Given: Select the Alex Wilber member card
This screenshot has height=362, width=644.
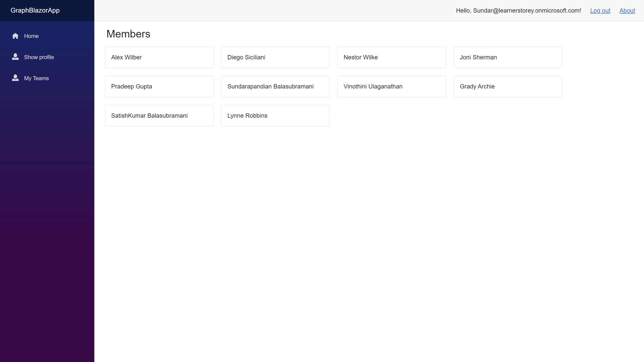Looking at the screenshot, I should coord(159,57).
